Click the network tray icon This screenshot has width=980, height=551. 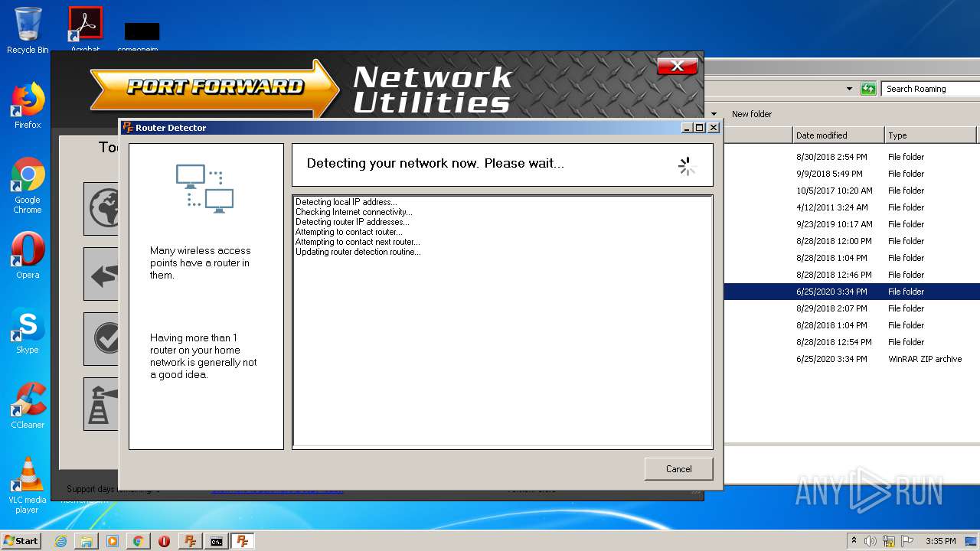click(x=889, y=541)
